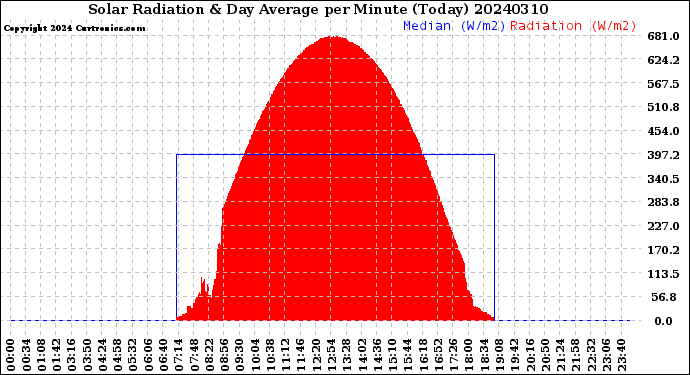Click the 00:34 time label
Image resolution: width=690 pixels, height=375 pixels.
[x=26, y=355]
